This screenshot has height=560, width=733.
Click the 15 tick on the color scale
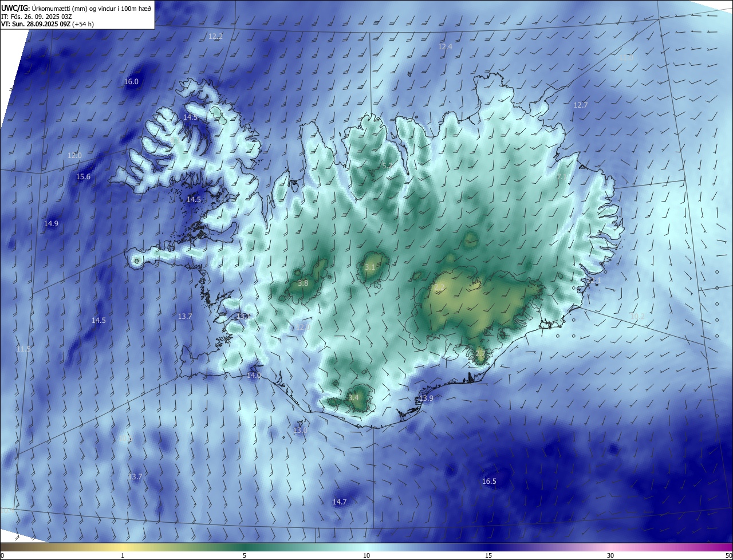pos(488,556)
